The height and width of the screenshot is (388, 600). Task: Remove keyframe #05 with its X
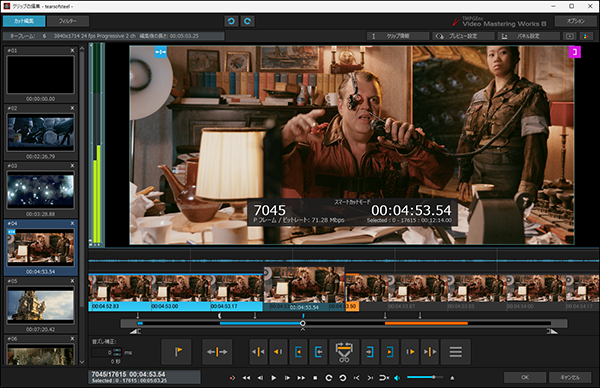click(72, 281)
